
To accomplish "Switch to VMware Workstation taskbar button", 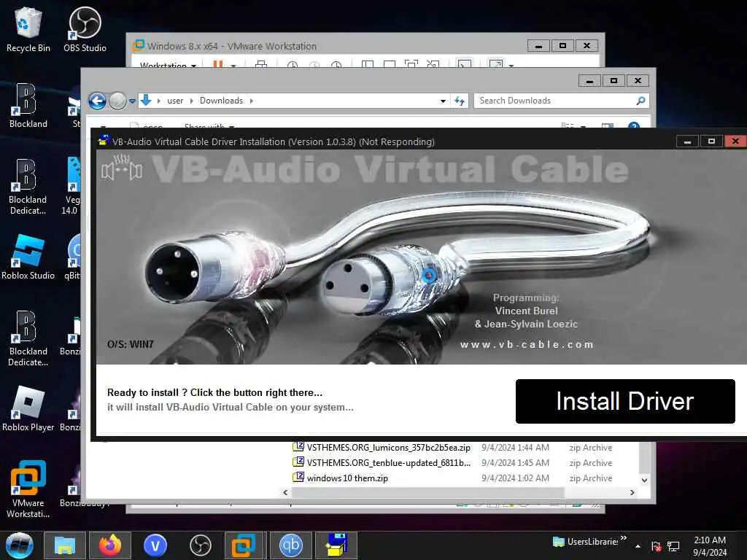I will point(244,545).
